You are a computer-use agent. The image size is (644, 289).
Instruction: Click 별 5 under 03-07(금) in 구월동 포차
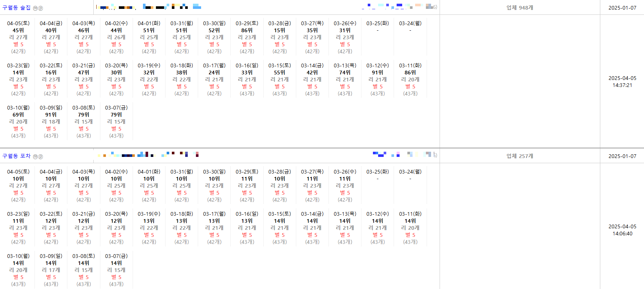pyautogui.click(x=116, y=277)
